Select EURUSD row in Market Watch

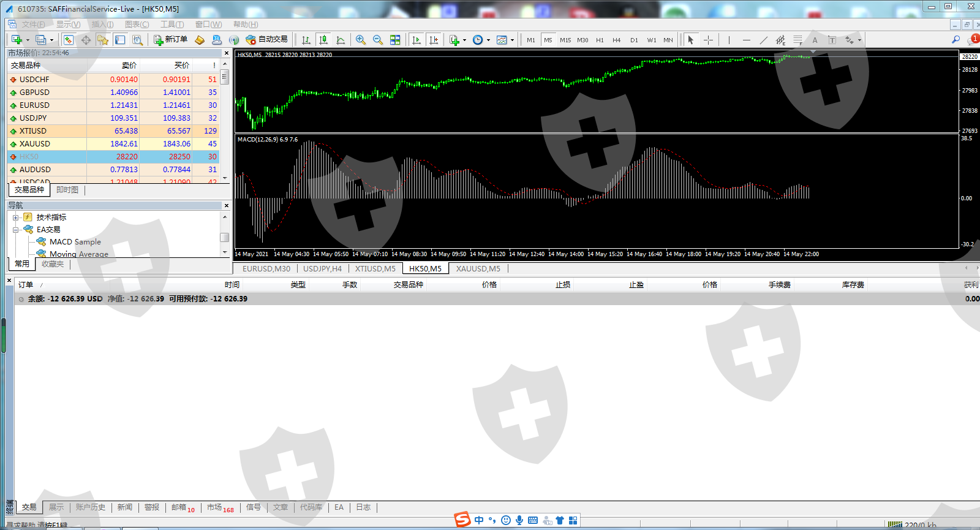pos(113,105)
